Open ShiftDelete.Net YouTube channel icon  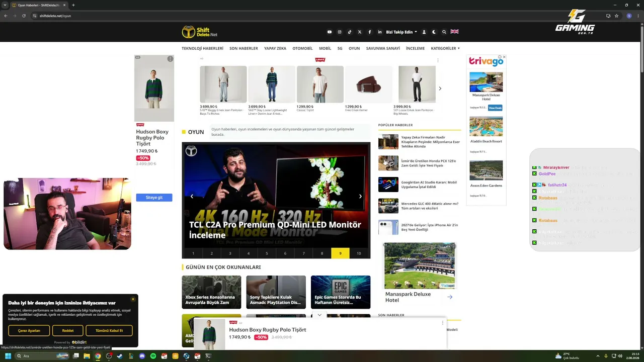coord(330,32)
